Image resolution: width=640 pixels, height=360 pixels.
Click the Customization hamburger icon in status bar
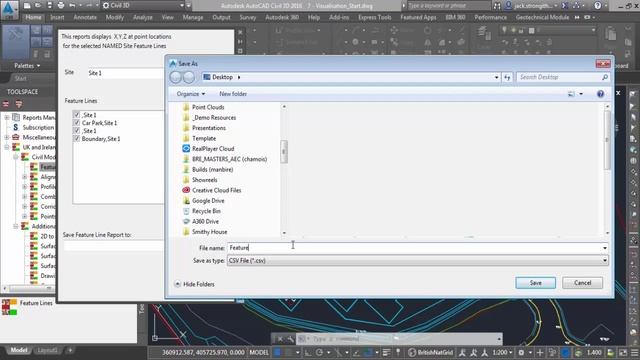[x=634, y=352]
